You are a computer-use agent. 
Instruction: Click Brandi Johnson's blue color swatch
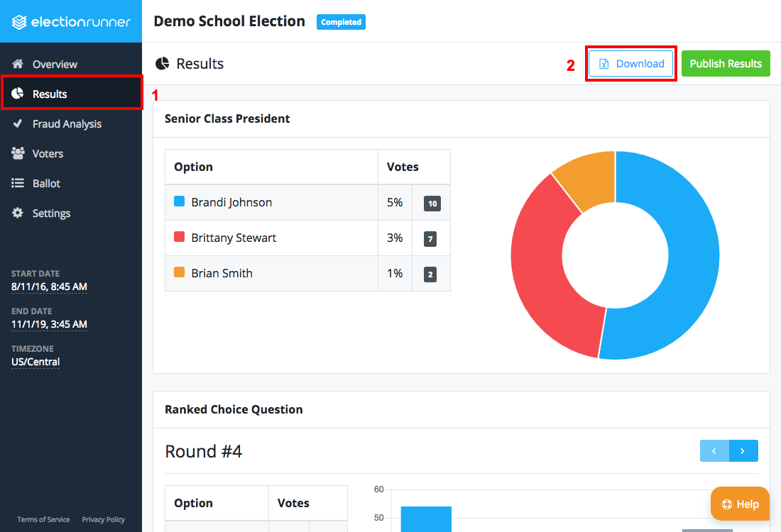click(178, 201)
